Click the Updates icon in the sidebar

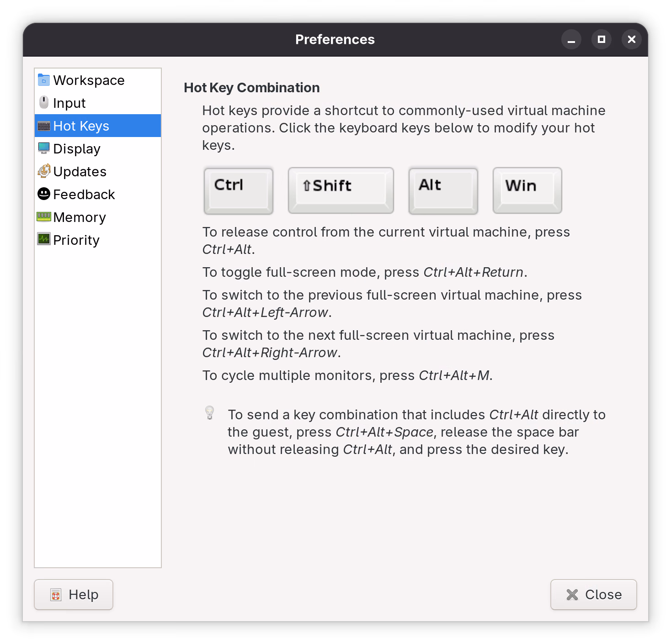pyautogui.click(x=43, y=171)
